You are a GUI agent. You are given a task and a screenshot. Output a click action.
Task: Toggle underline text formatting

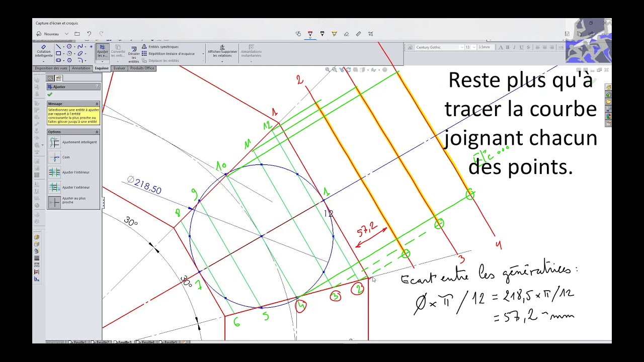521,47
